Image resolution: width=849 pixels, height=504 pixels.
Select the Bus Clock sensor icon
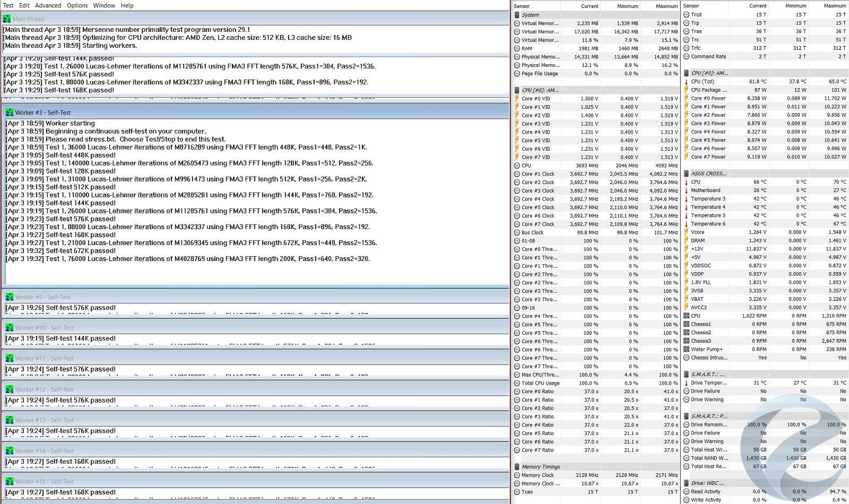[x=517, y=232]
